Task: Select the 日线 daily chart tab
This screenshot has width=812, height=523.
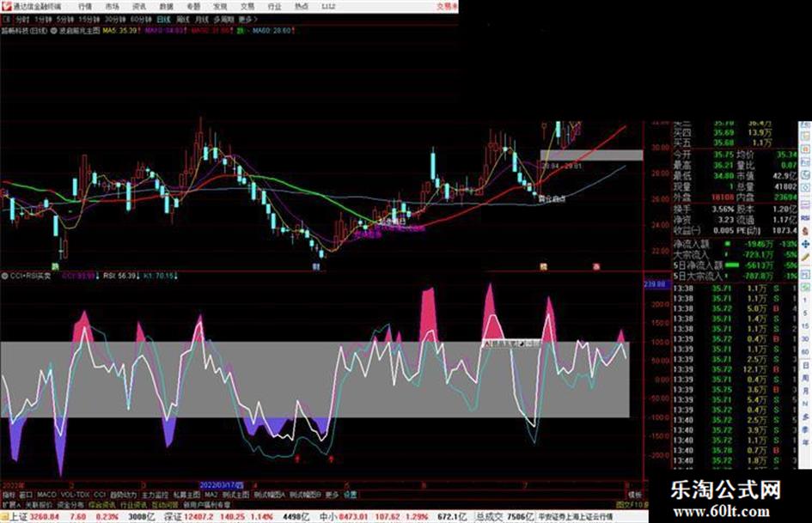Action: [x=163, y=19]
